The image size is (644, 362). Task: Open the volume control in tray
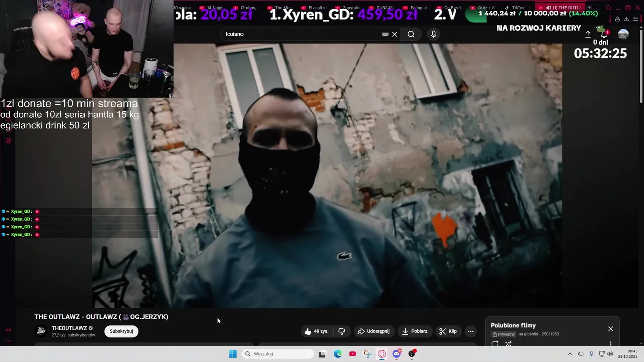(x=610, y=354)
